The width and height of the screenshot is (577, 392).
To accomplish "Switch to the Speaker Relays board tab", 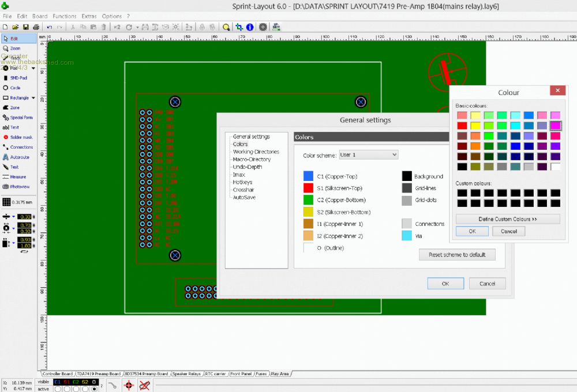I will point(186,374).
